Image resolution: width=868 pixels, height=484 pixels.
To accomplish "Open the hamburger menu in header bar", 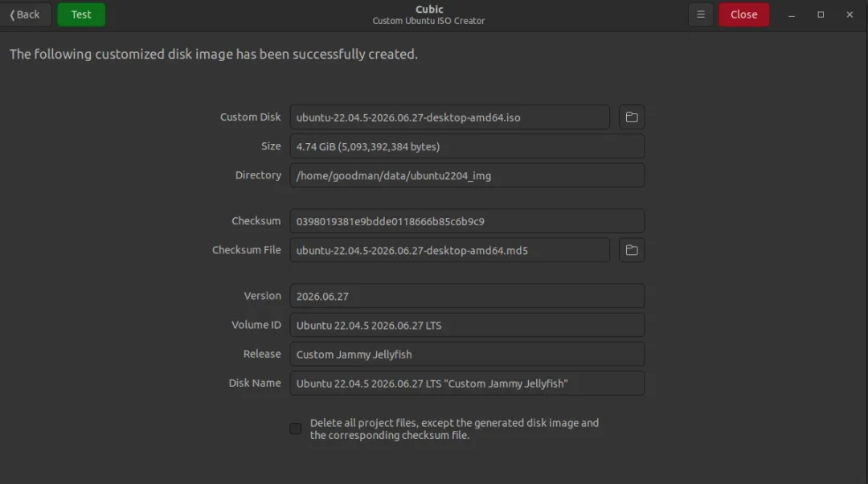I will [701, 15].
